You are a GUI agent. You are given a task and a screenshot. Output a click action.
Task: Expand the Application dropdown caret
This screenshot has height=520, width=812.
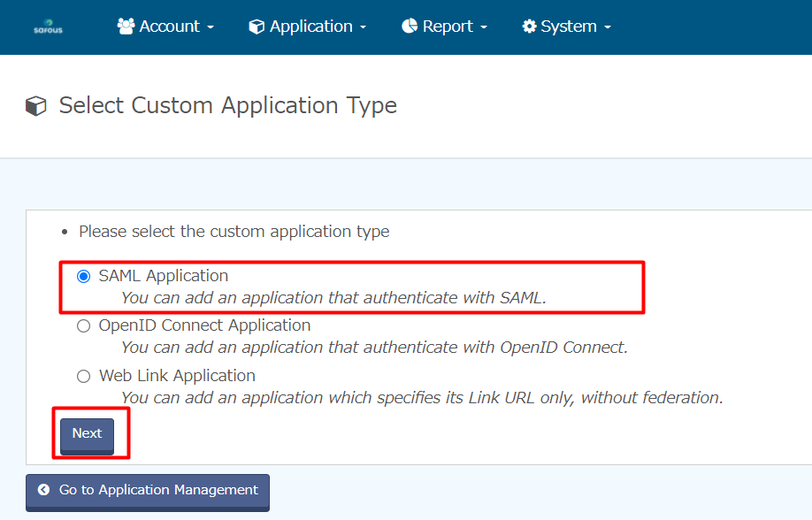click(363, 28)
